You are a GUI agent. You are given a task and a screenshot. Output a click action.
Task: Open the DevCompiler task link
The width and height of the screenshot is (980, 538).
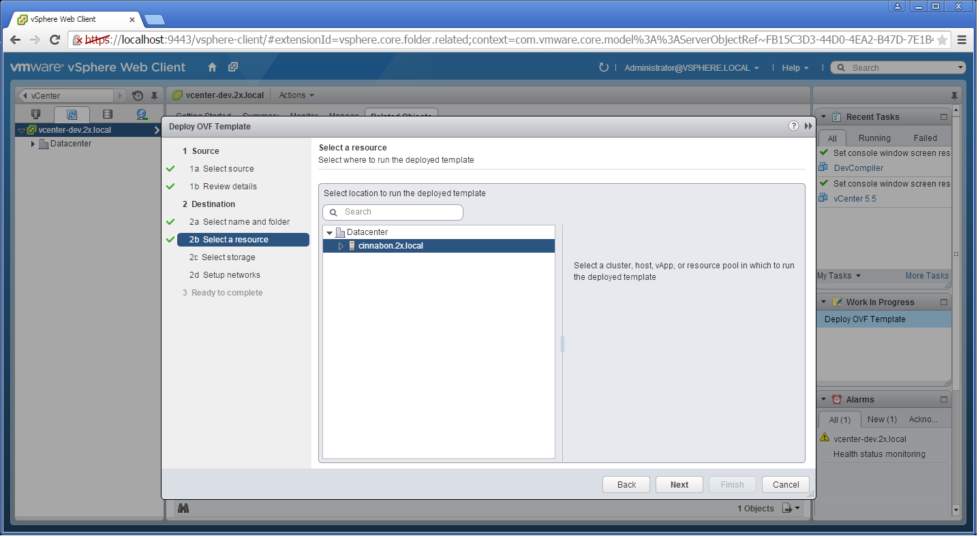point(858,168)
